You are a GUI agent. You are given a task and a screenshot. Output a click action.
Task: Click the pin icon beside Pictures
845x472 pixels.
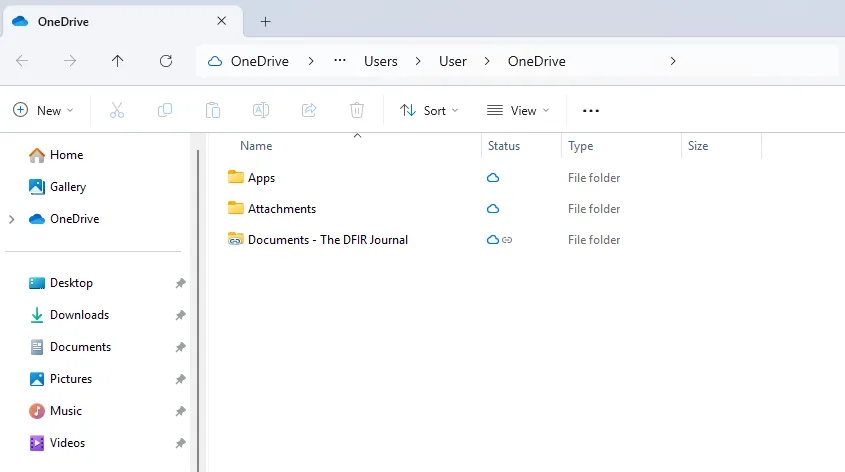point(181,379)
